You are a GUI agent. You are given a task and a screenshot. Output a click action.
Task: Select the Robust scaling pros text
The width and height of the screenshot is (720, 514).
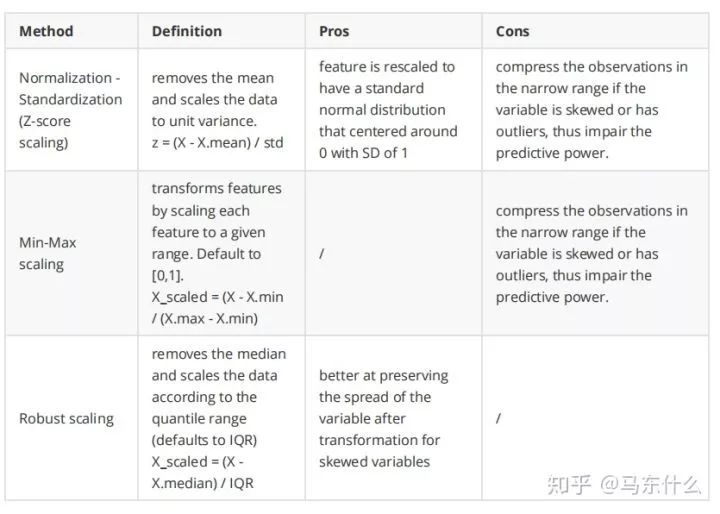pos(384,418)
